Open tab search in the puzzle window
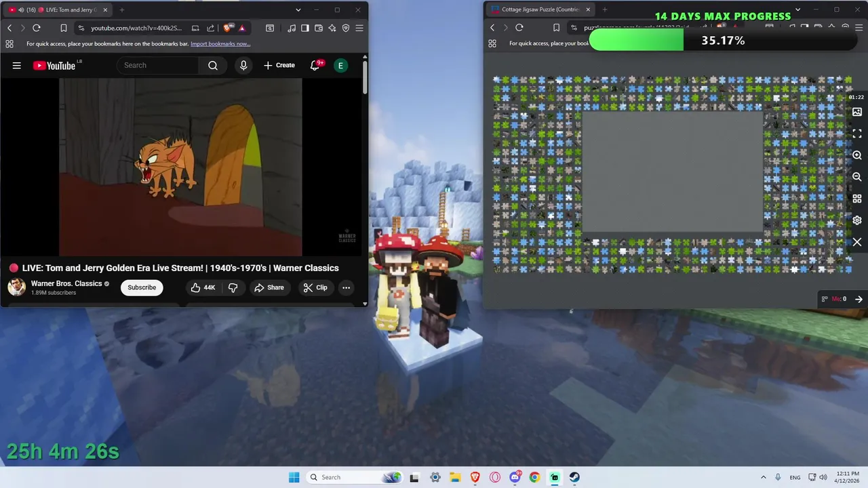868x488 pixels. click(x=797, y=9)
